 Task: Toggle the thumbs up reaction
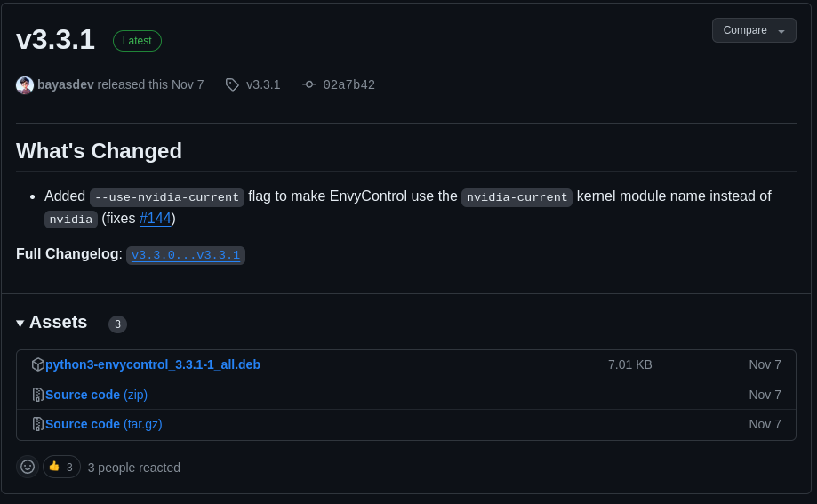click(x=61, y=467)
